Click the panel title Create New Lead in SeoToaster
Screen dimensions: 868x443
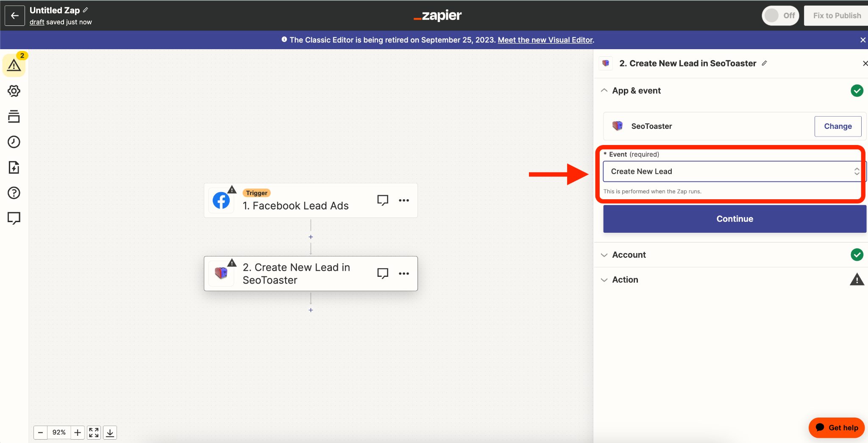point(687,63)
